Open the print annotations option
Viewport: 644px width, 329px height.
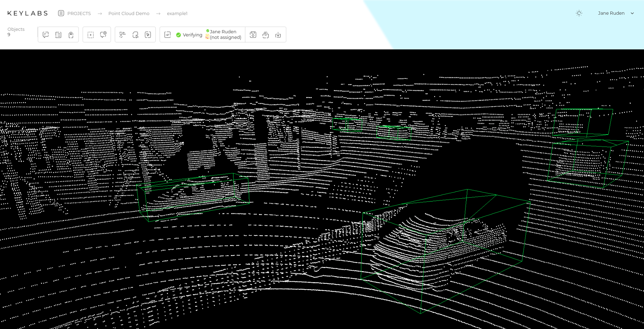pos(265,34)
